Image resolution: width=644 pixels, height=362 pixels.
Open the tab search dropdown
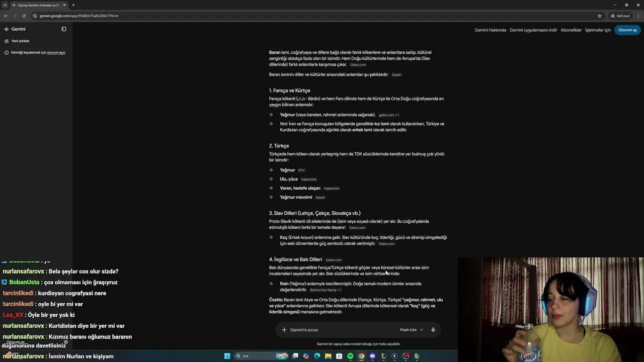click(x=5, y=5)
